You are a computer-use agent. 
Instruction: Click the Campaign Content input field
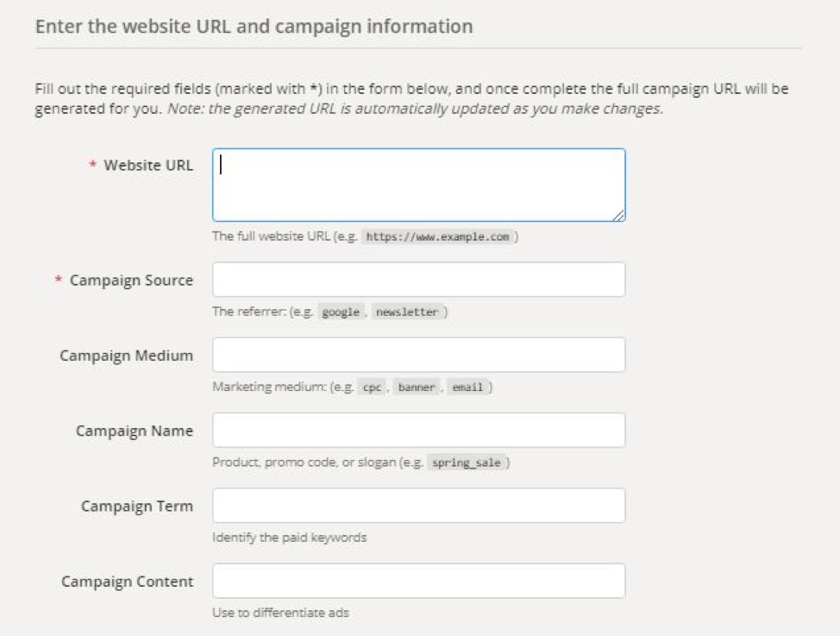point(418,581)
